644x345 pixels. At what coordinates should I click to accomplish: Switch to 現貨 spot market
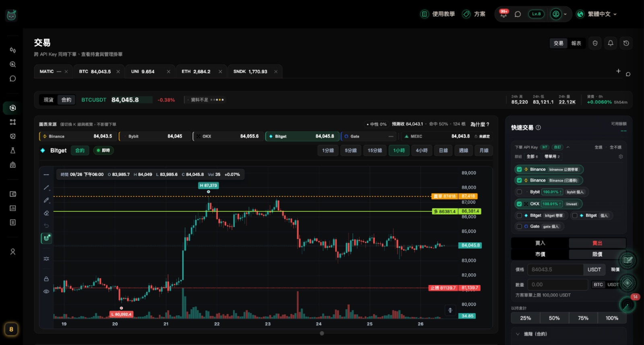click(49, 100)
